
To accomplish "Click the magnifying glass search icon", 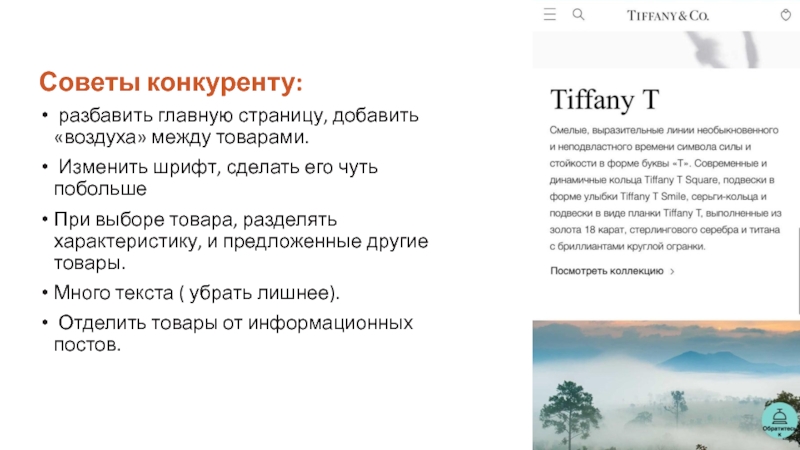I will [578, 15].
